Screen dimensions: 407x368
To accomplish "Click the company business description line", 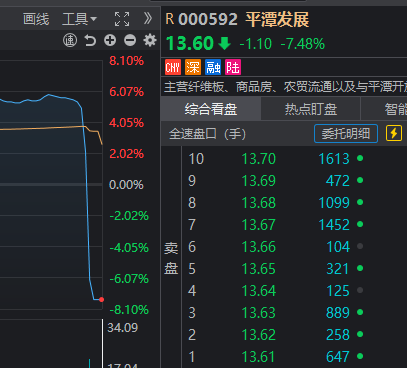I will pos(285,87).
